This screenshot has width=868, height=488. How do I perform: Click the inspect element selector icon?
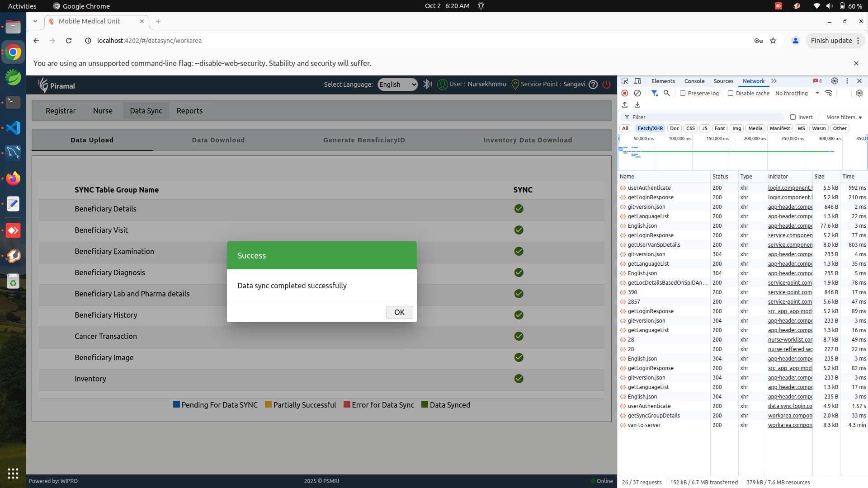625,81
